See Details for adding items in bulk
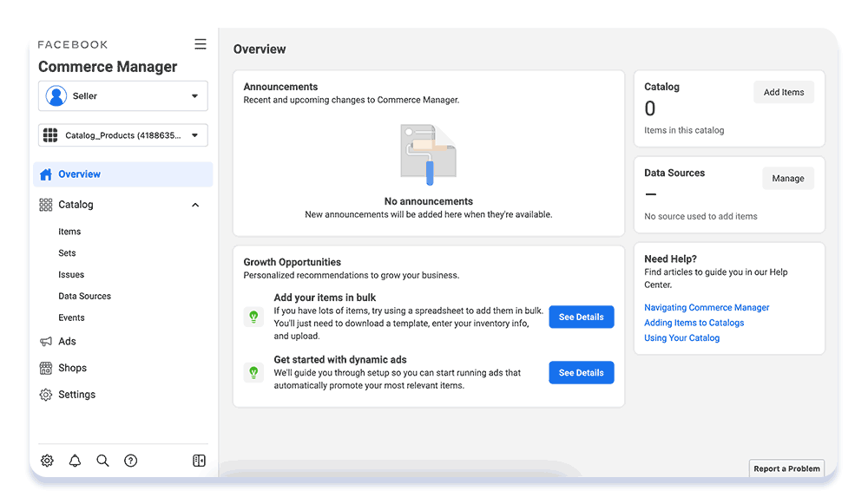 coord(582,317)
